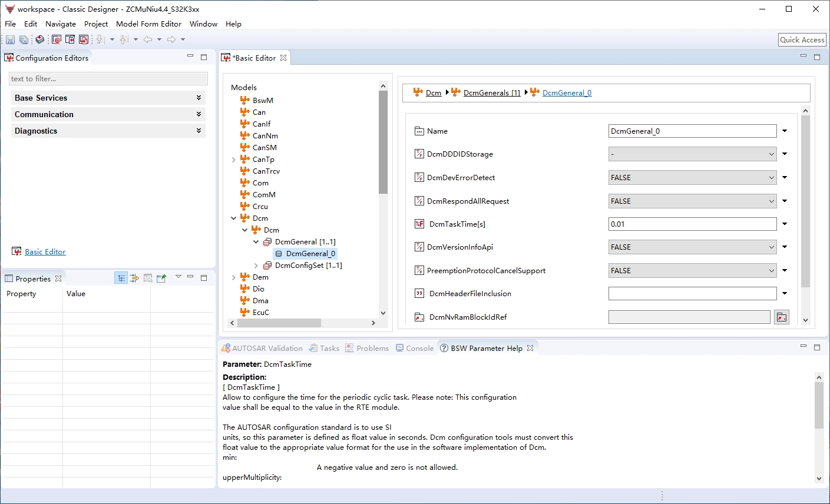
Task: Maximize the Basic Editor area
Action: (x=817, y=57)
